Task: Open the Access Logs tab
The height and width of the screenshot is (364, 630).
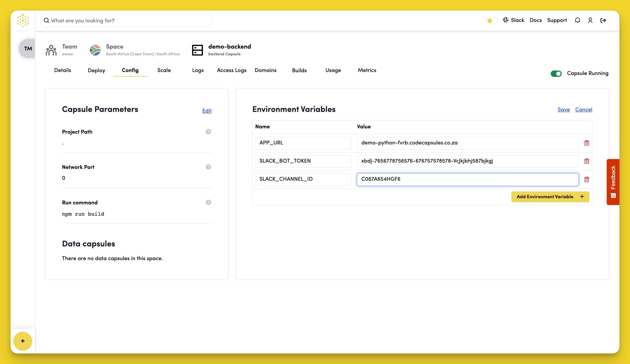Action: pyautogui.click(x=231, y=70)
